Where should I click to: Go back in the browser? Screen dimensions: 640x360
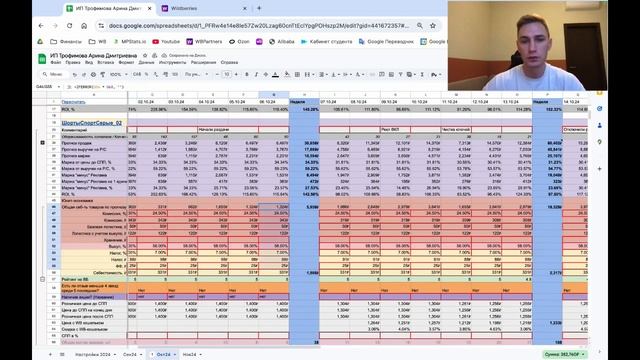click(x=41, y=26)
